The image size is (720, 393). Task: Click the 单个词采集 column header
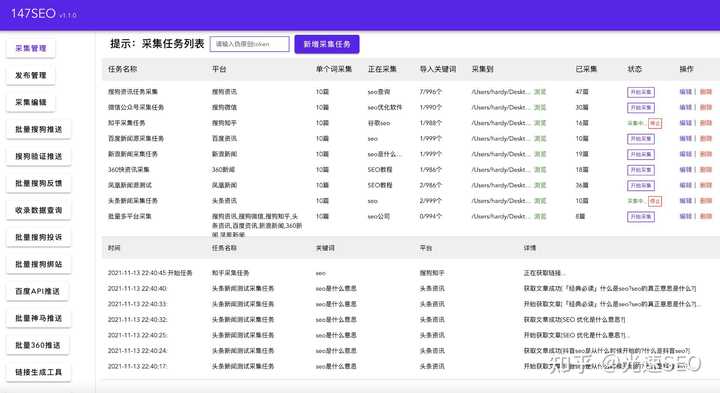coord(334,69)
